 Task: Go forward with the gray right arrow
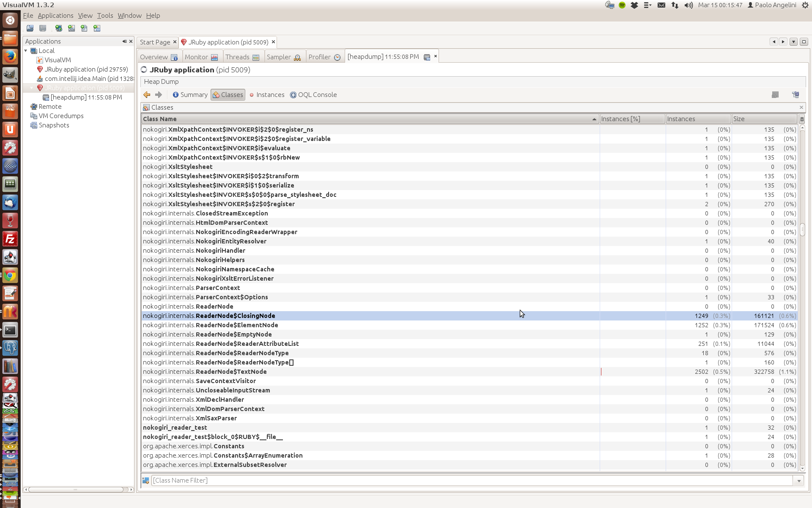tap(159, 95)
